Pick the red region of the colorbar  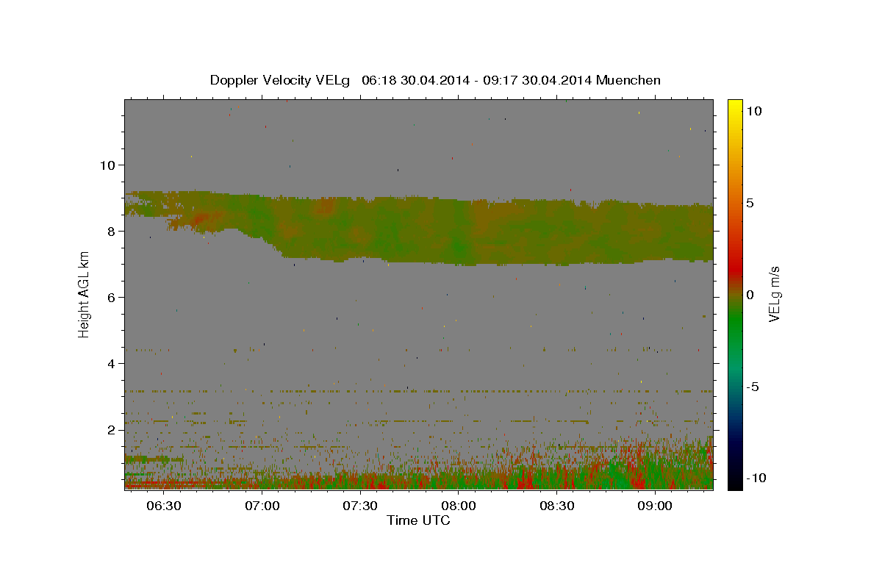[x=734, y=270]
